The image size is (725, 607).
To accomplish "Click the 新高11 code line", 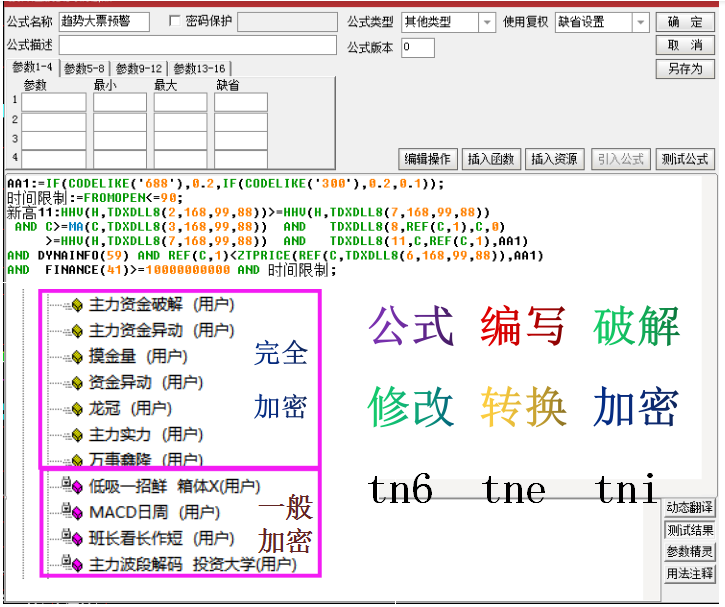I will (248, 213).
